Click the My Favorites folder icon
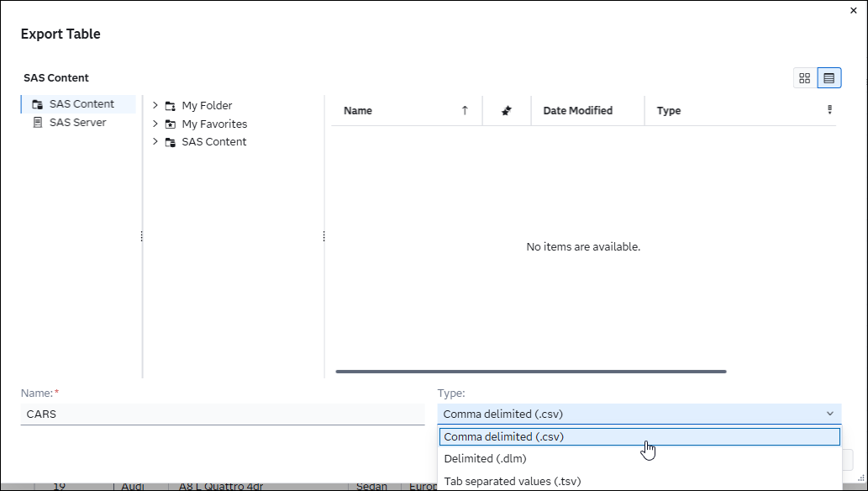The width and height of the screenshot is (868, 491). pyautogui.click(x=171, y=124)
